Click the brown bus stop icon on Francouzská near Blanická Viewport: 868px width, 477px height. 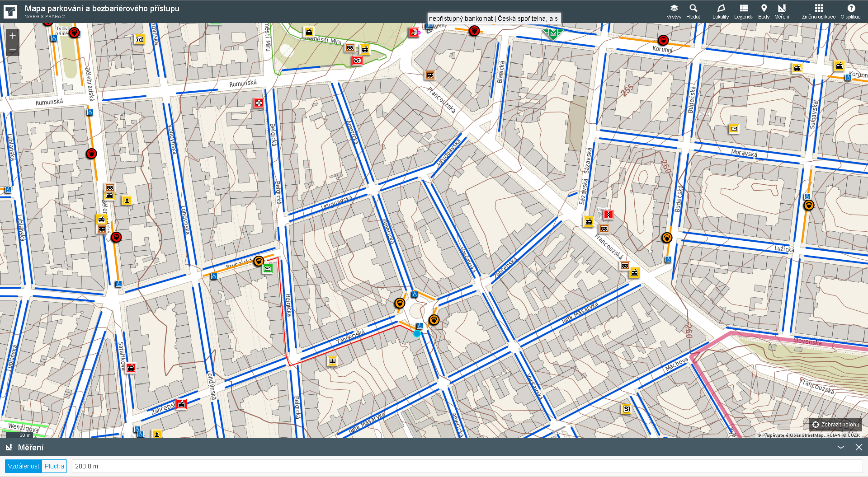coord(430,75)
